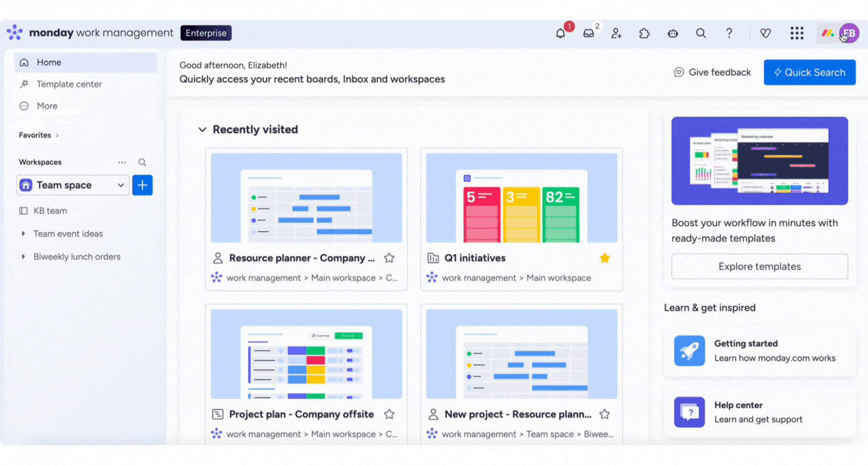Open the Q1 initiatives dashboard thumbnail
Image resolution: width=868 pixels, height=465 pixels.
[522, 198]
